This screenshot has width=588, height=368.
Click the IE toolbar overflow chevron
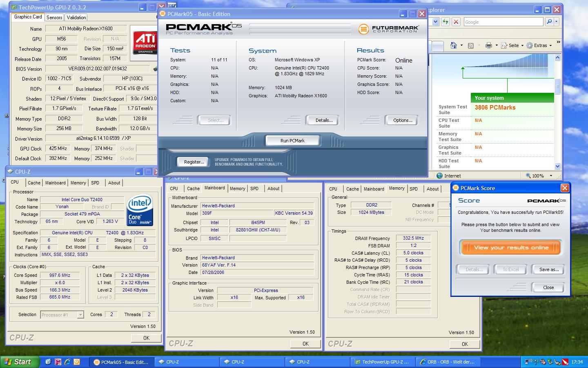tap(558, 42)
